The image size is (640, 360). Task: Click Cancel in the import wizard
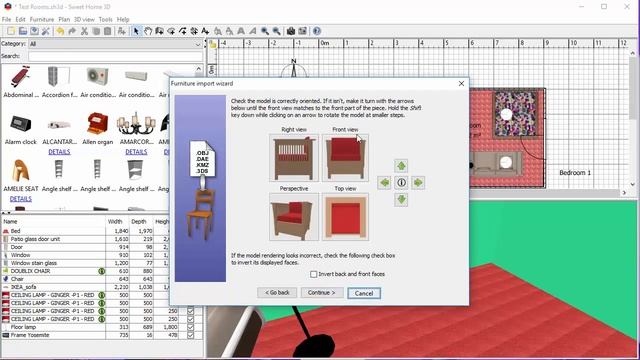pos(364,293)
